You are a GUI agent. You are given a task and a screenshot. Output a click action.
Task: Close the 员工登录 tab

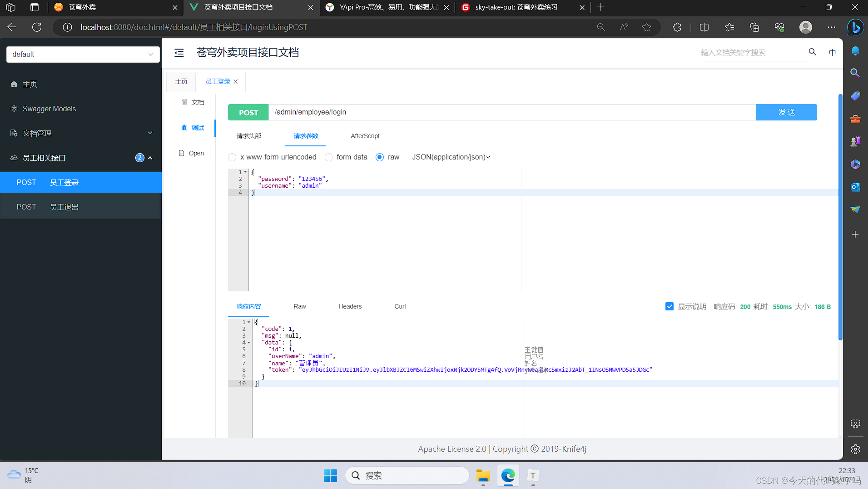[236, 82]
